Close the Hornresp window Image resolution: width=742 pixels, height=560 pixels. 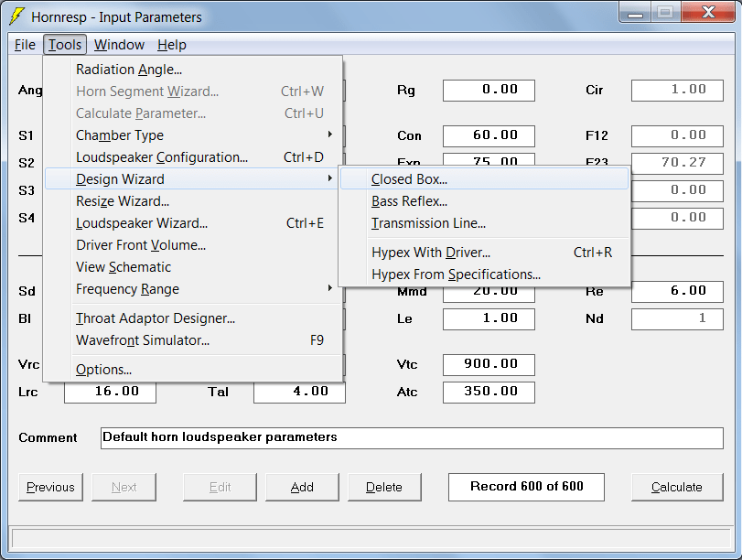tap(708, 13)
